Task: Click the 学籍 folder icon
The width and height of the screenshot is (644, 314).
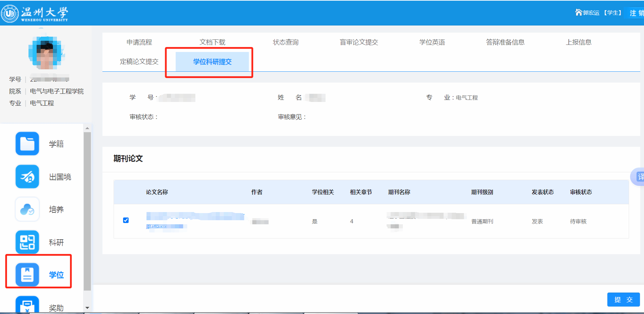Action: pyautogui.click(x=27, y=144)
